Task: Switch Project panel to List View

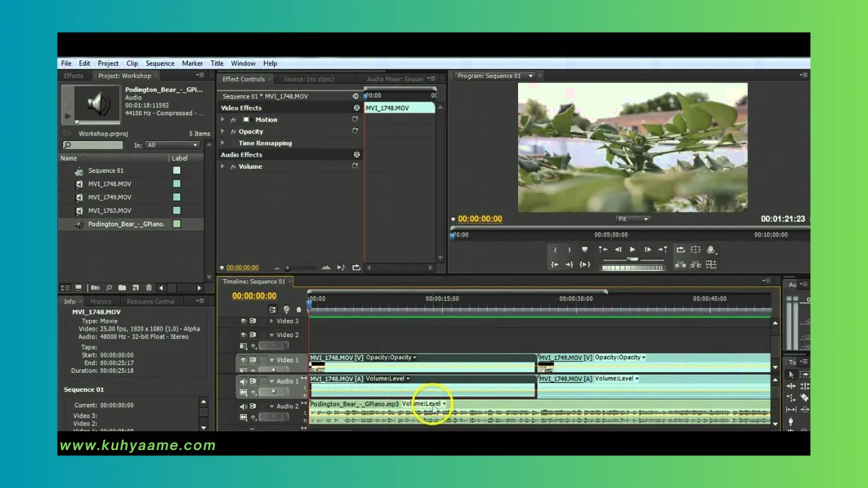Action: coord(66,288)
